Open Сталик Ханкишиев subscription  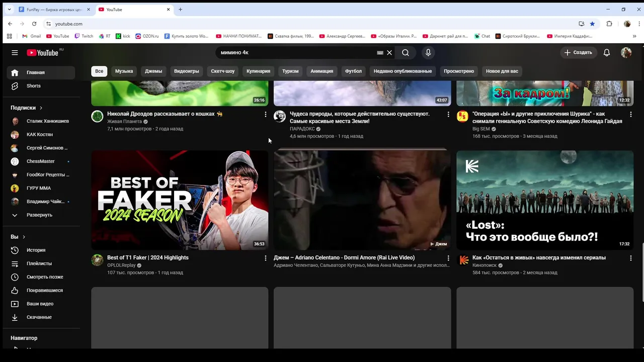[x=41, y=121]
